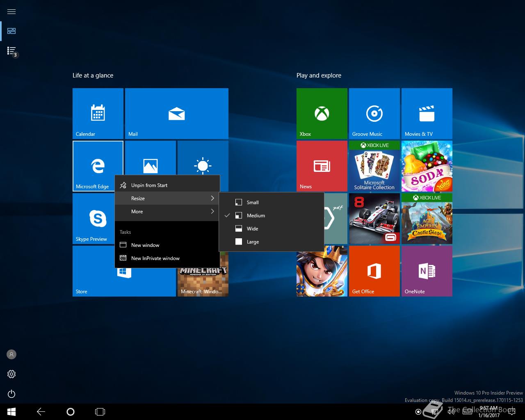The image size is (525, 420).
Task: Open the taskbar clock showing 9:57 AM
Action: (x=489, y=412)
